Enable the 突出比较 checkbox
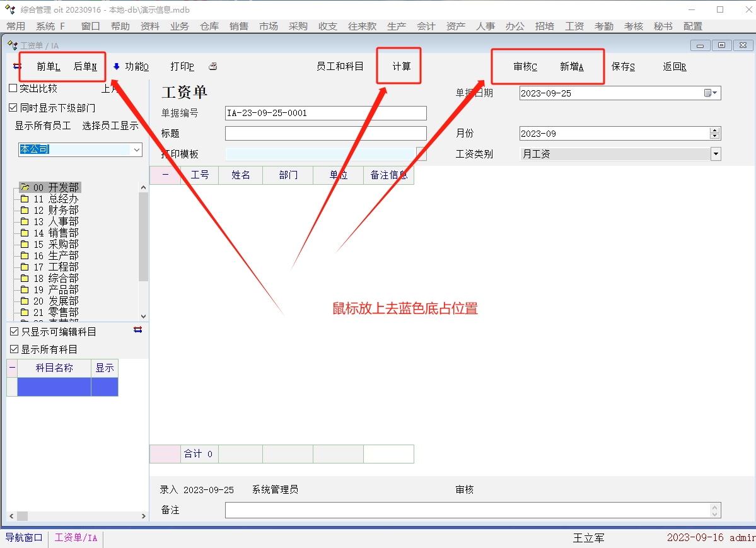The image size is (756, 548). pos(13,88)
